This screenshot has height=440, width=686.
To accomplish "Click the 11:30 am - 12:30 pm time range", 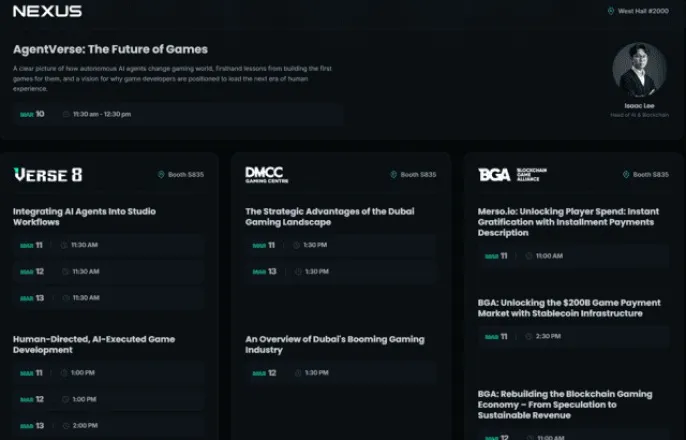I will [102, 114].
